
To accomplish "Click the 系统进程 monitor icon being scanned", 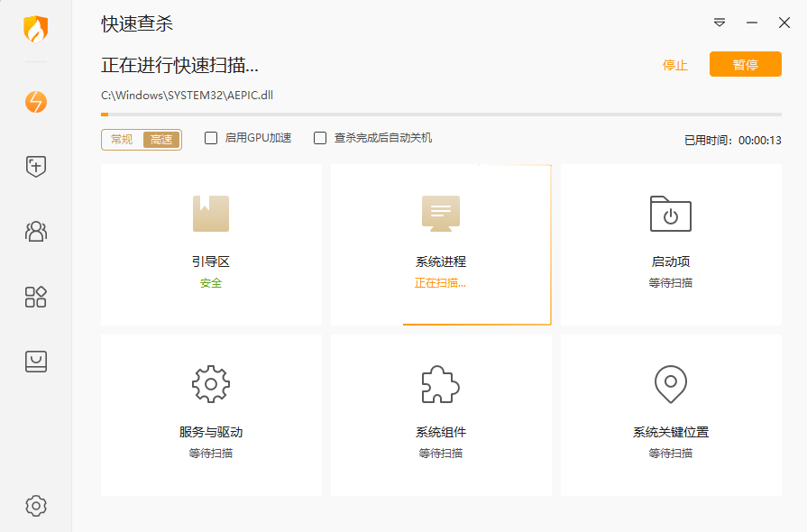I will click(x=440, y=215).
